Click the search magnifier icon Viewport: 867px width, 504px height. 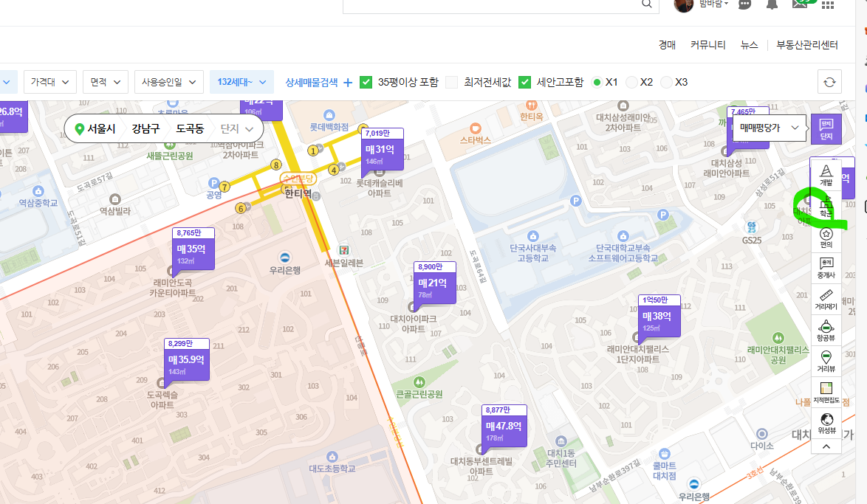[646, 4]
